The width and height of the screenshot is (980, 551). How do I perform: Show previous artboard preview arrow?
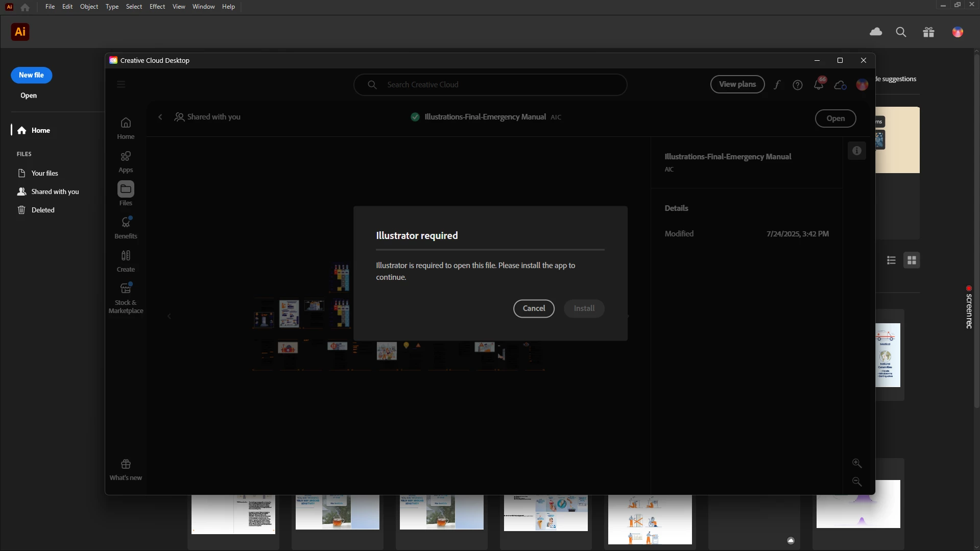pos(169,316)
